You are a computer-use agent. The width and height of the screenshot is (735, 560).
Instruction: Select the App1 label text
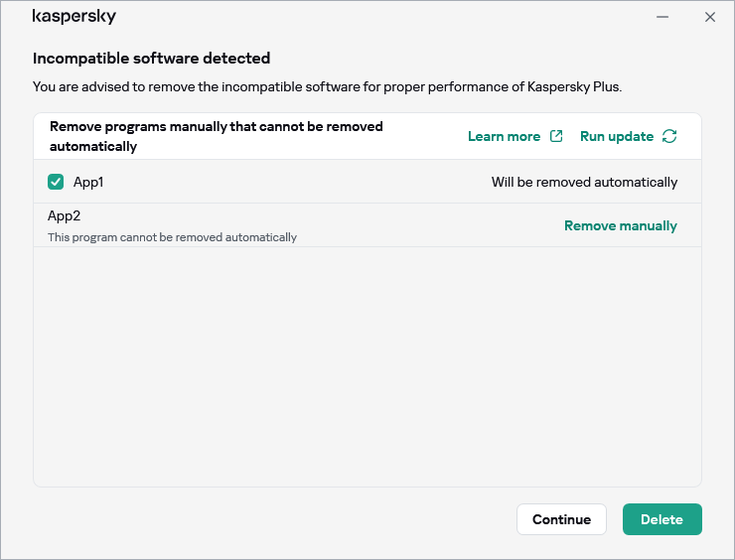point(88,182)
